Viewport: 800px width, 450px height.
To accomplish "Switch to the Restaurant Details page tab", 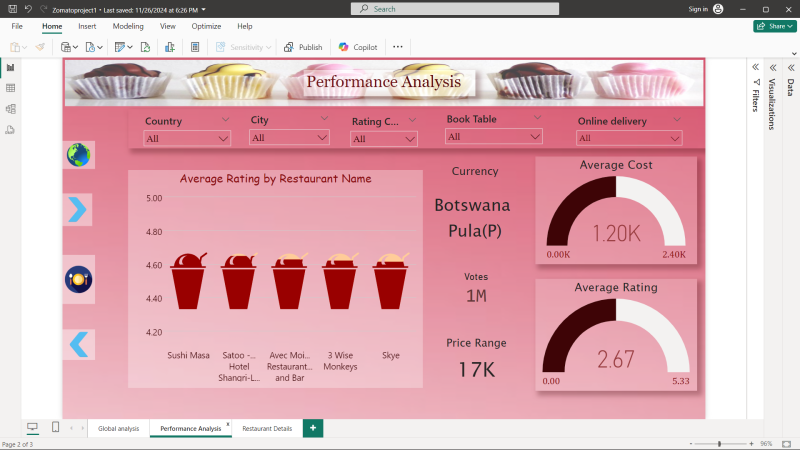I will [x=267, y=428].
